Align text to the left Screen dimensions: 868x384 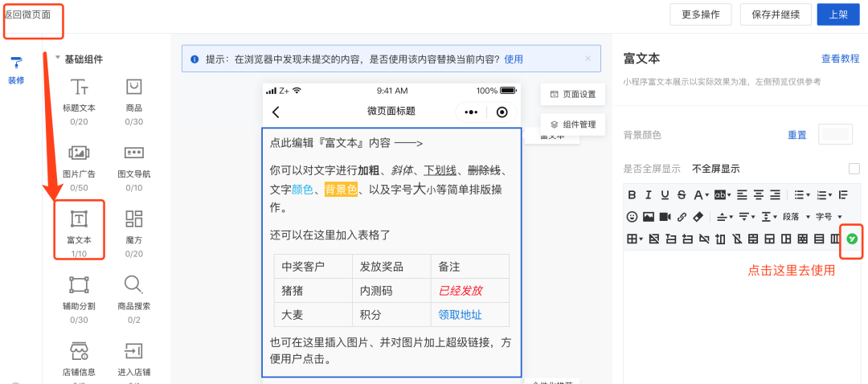[x=742, y=194]
